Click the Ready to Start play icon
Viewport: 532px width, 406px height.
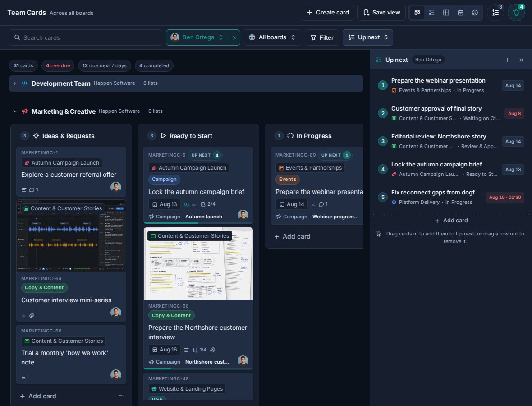163,136
